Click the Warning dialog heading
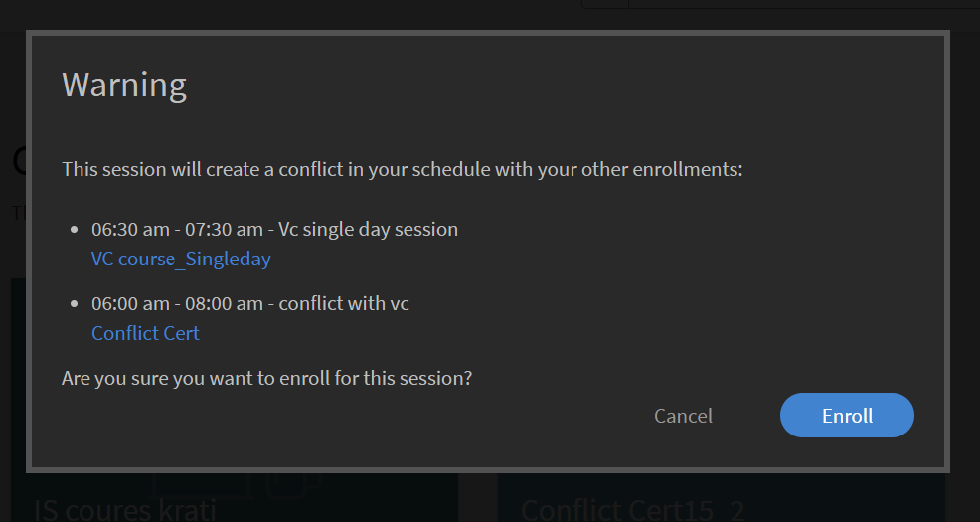The height and width of the screenshot is (522, 980). pyautogui.click(x=124, y=85)
